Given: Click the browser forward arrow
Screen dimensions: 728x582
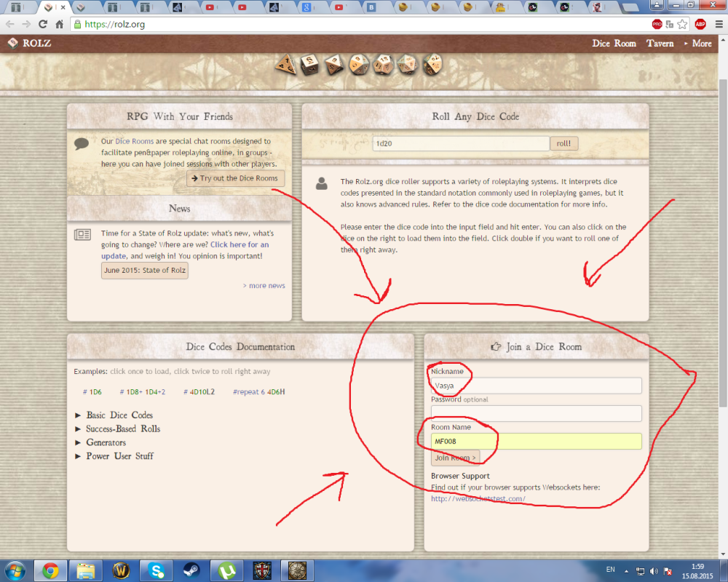Looking at the screenshot, I should click(26, 24).
